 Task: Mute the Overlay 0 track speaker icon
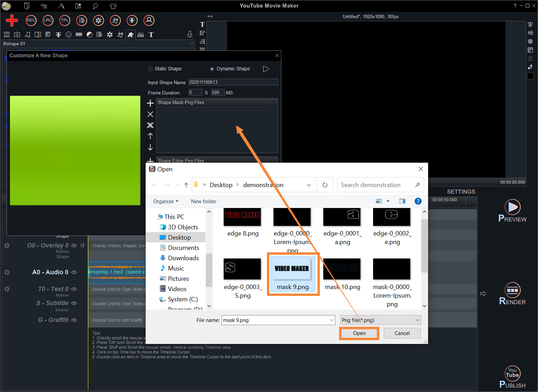coord(83,245)
